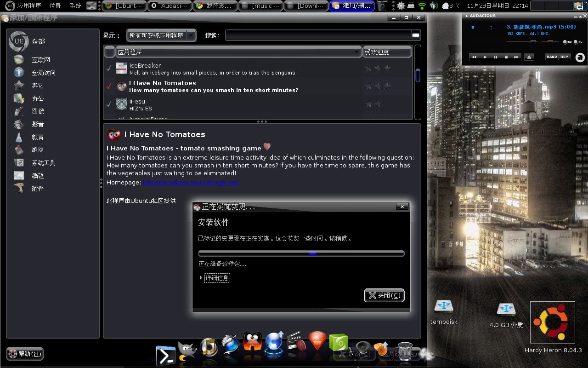
Task: Launch the clapperboard video dock icon
Action: pyautogui.click(x=296, y=341)
